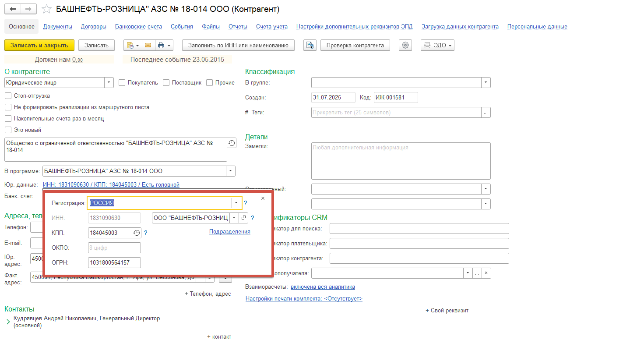Click + контакт link

tap(219, 337)
